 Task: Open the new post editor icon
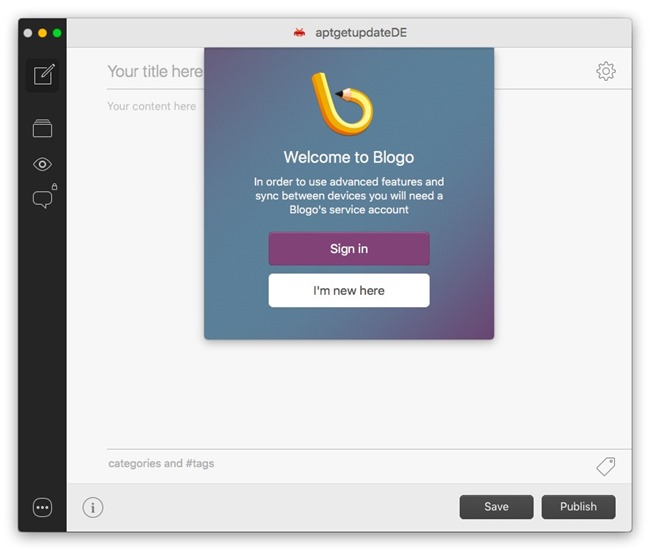tap(43, 75)
